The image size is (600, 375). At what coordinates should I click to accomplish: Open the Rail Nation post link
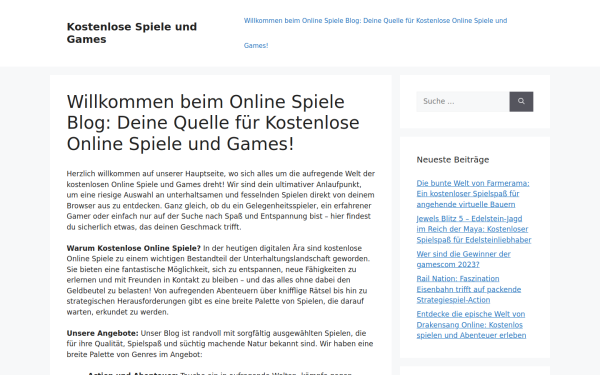[x=469, y=289]
